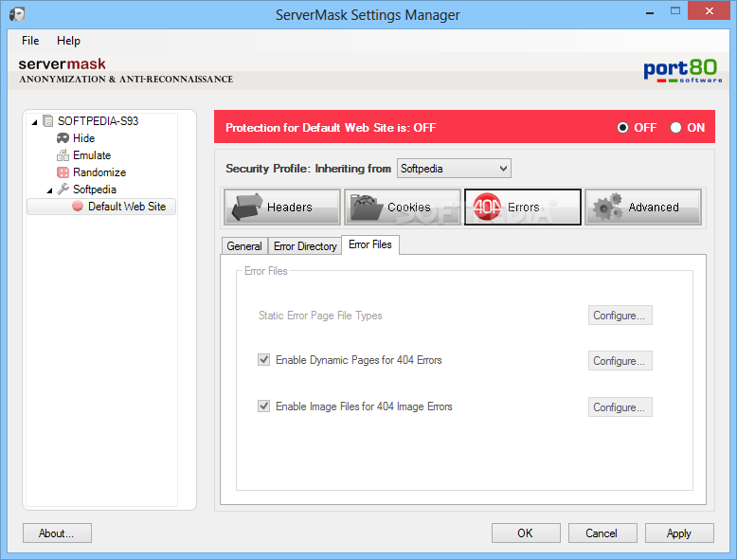Open the File menu
The width and height of the screenshot is (737, 560).
(x=30, y=41)
